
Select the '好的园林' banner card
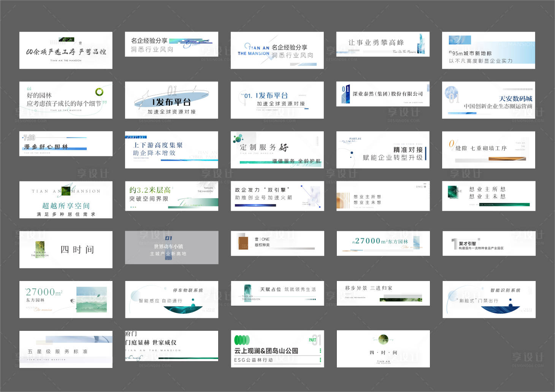[66, 100]
